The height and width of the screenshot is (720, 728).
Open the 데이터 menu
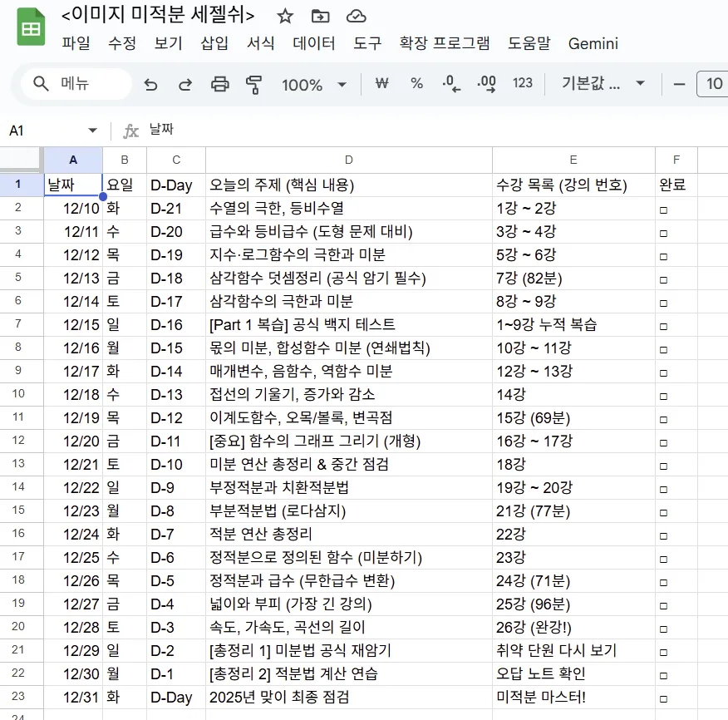pos(314,43)
